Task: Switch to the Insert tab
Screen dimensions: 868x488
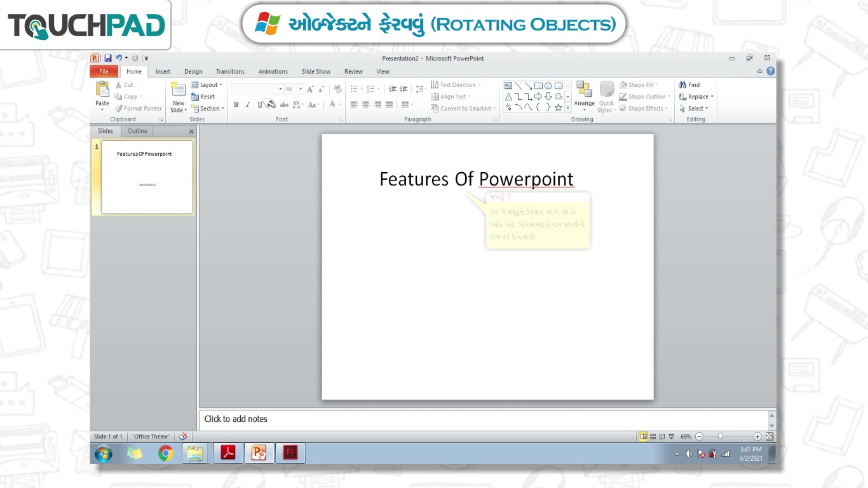Action: coord(163,71)
